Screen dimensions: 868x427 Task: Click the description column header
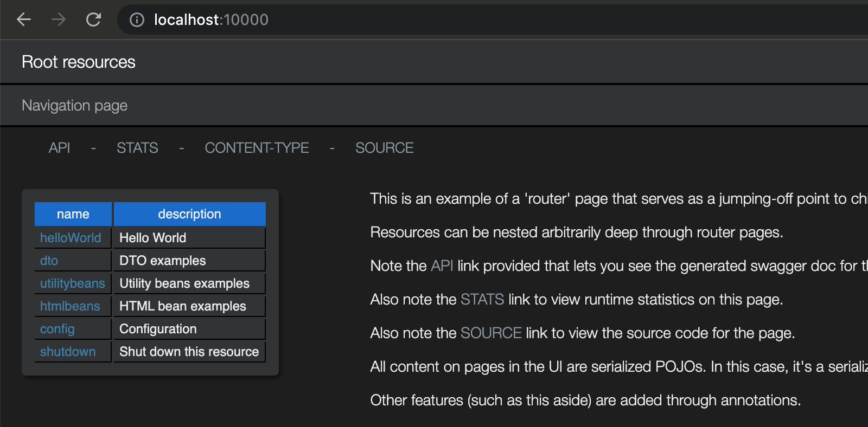coord(189,214)
